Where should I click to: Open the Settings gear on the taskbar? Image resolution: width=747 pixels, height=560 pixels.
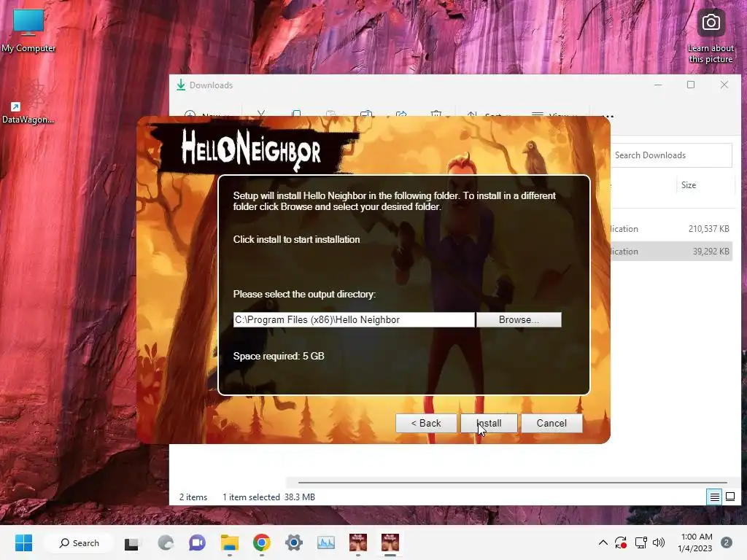(x=294, y=542)
